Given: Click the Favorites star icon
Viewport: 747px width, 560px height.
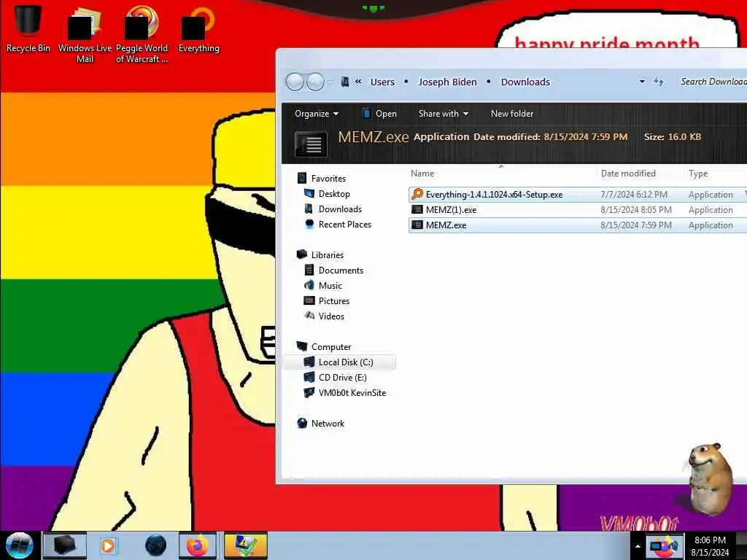Looking at the screenshot, I should [302, 178].
